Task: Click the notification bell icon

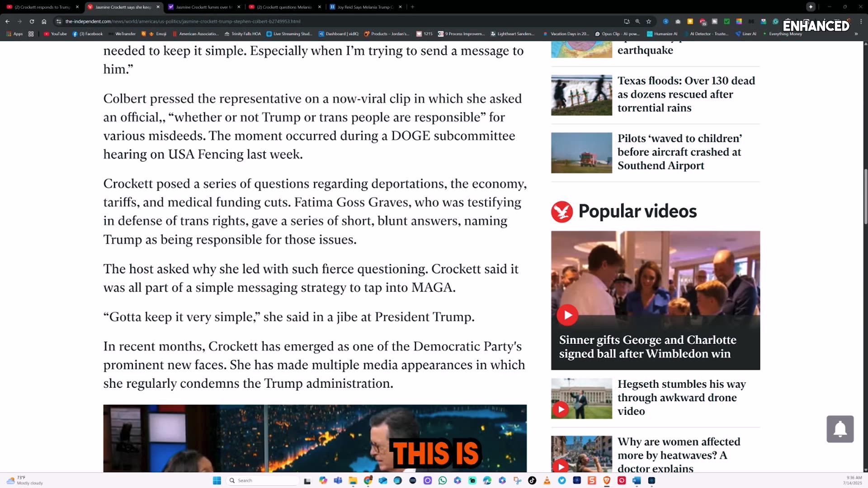Action: coord(840,429)
